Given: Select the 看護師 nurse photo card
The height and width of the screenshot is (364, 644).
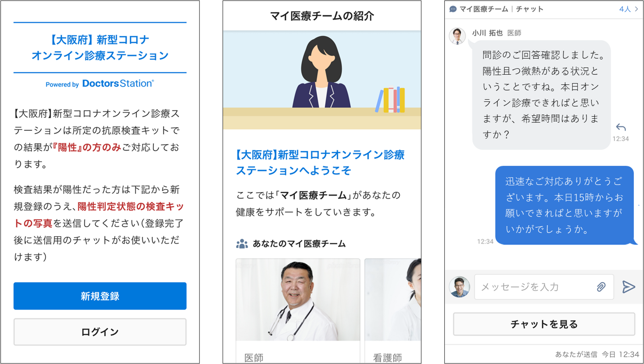Looking at the screenshot, I should (393, 311).
